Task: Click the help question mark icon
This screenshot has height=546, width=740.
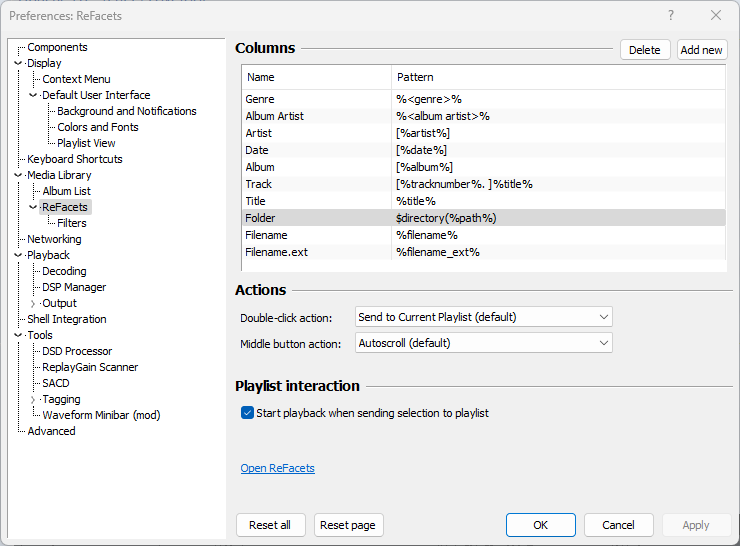Action: [671, 16]
